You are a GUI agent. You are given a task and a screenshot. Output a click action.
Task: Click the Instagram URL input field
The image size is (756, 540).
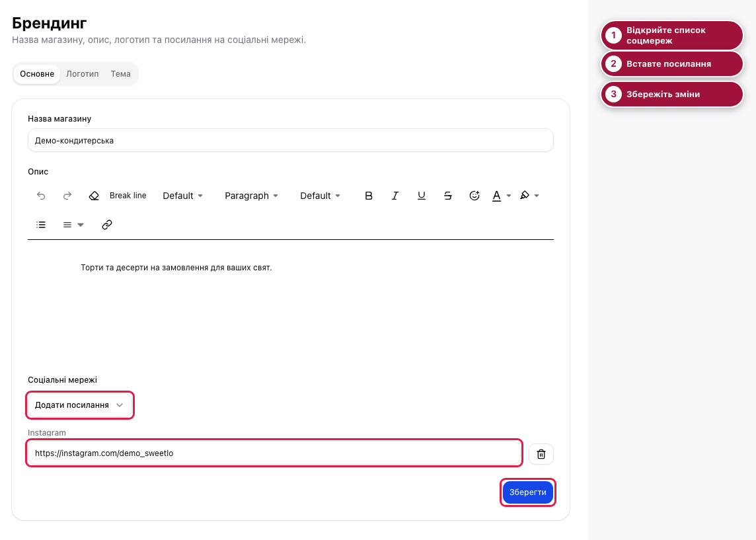tap(274, 453)
